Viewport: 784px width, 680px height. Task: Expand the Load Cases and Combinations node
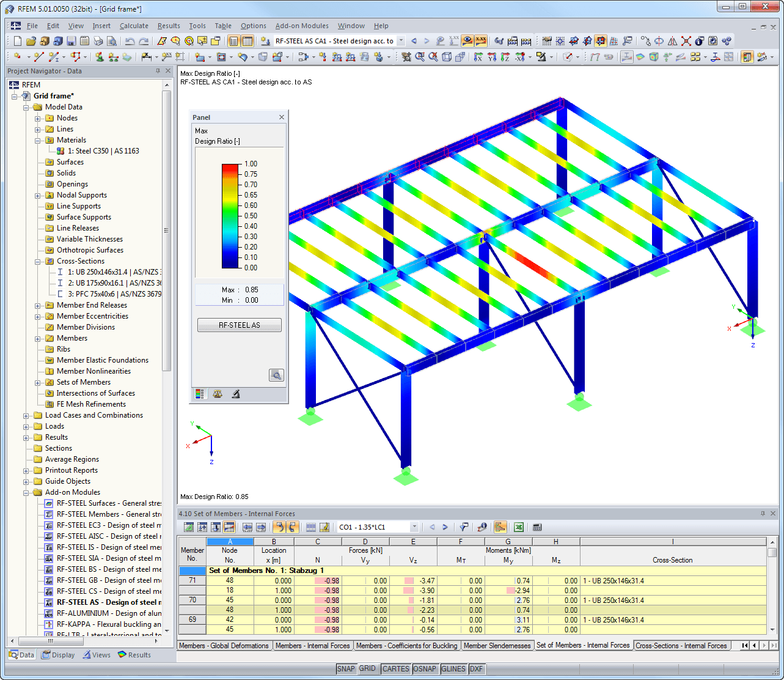[26, 415]
